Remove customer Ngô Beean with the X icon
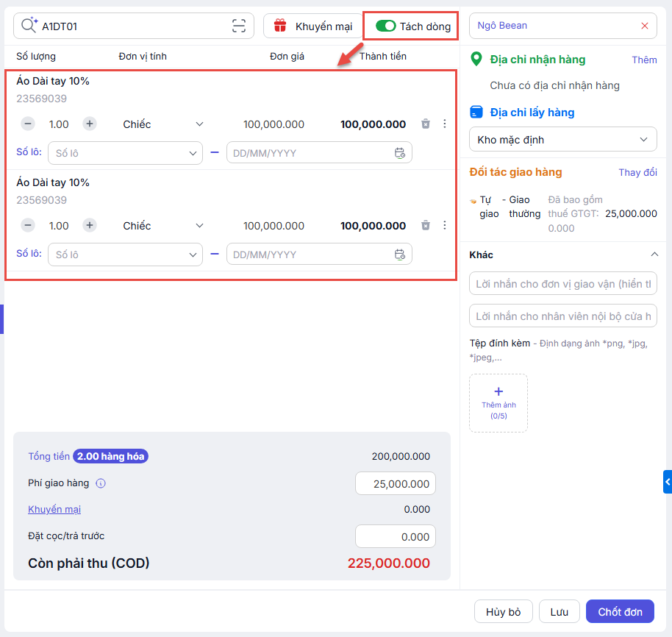Screen dimensions: 672x637 pyautogui.click(x=645, y=26)
